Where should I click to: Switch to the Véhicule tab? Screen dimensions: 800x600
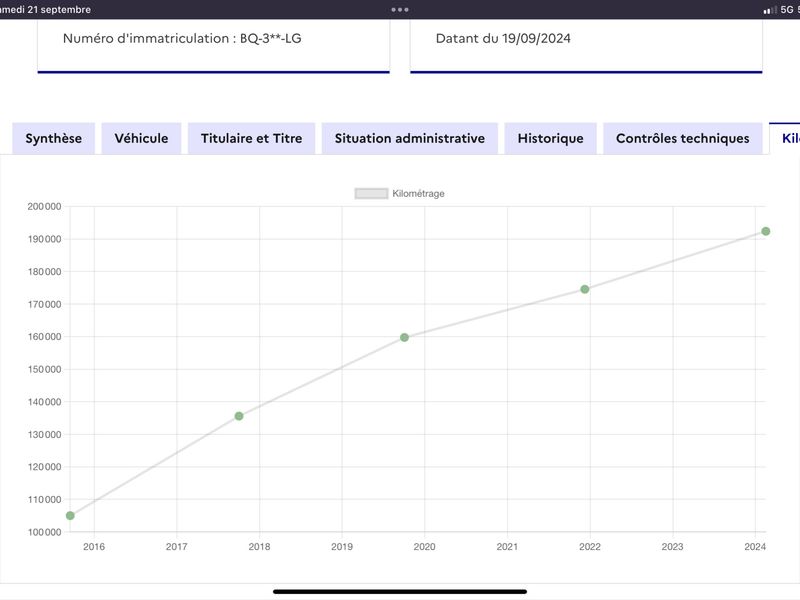[141, 138]
